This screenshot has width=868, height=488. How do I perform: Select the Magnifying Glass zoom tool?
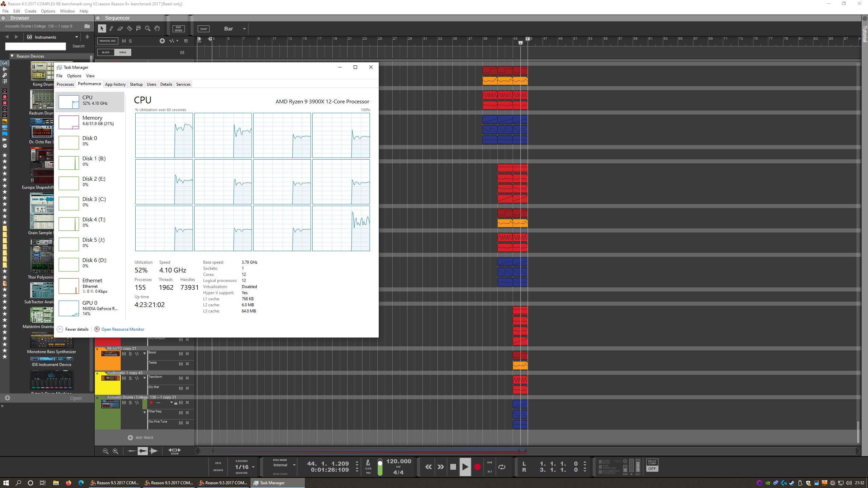[x=147, y=29]
